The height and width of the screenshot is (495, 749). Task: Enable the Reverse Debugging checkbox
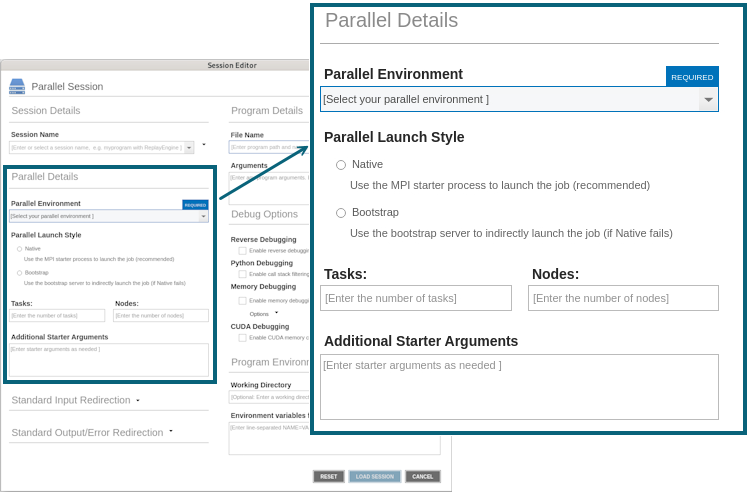pyautogui.click(x=242, y=251)
